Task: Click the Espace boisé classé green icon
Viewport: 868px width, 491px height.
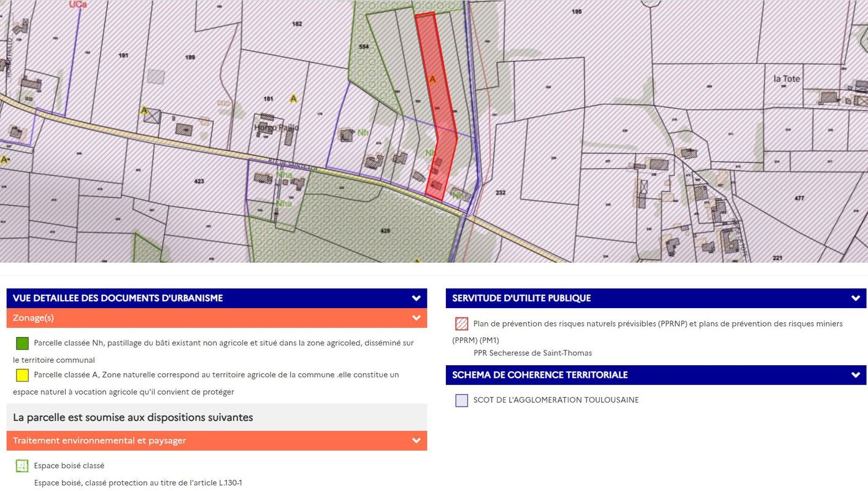Action: (22, 466)
